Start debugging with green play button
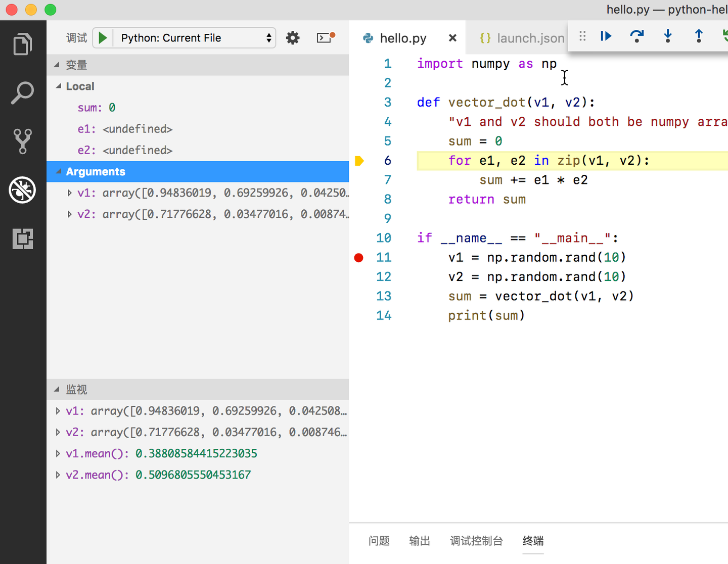Image resolution: width=728 pixels, height=564 pixels. click(x=103, y=38)
